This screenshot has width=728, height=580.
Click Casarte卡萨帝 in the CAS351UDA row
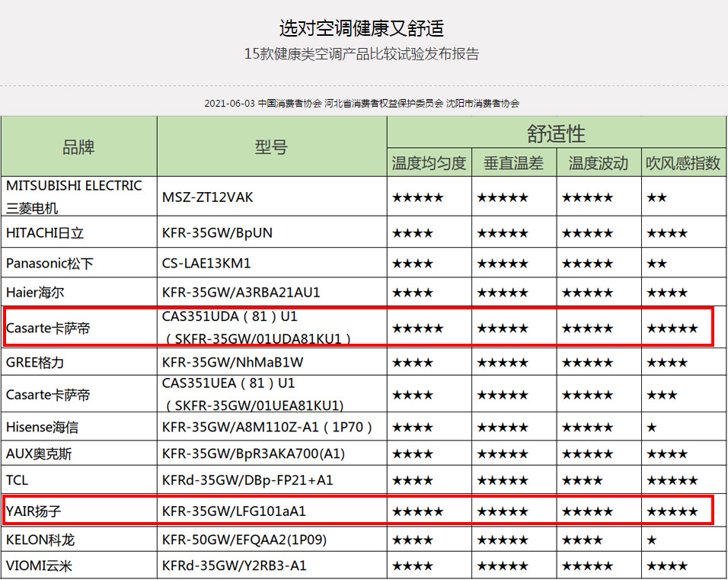click(48, 328)
